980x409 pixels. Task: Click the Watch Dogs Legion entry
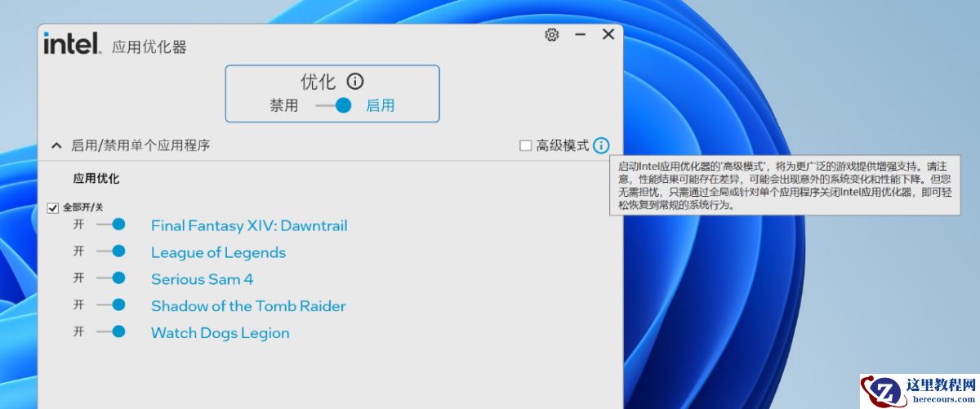coord(220,333)
